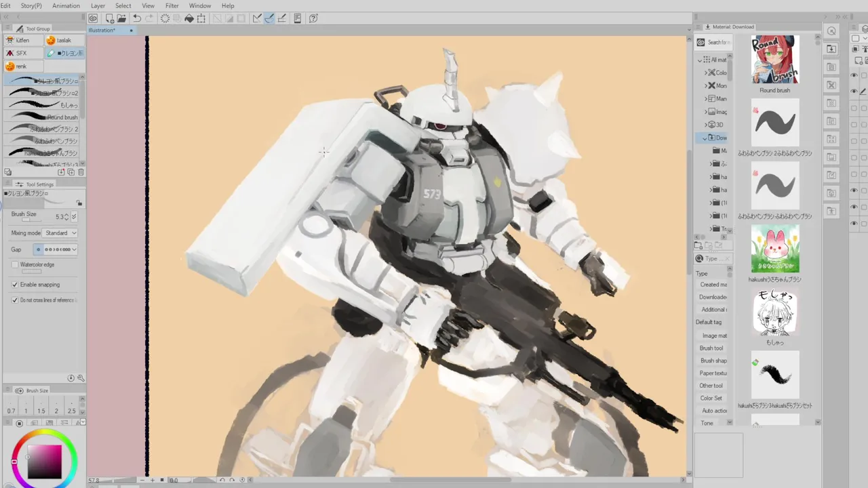The height and width of the screenshot is (488, 868).
Task: Toggle Snap to Special Ruler icon
Action: tap(269, 18)
